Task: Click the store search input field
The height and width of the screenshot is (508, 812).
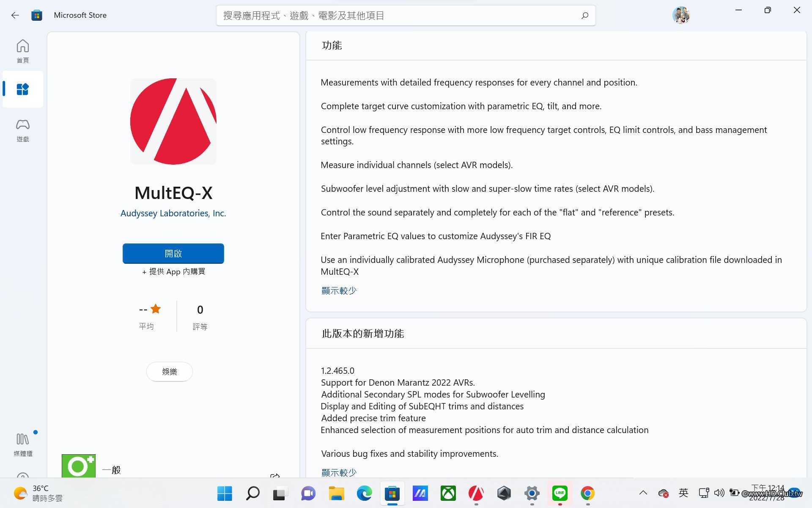Action: point(398,16)
